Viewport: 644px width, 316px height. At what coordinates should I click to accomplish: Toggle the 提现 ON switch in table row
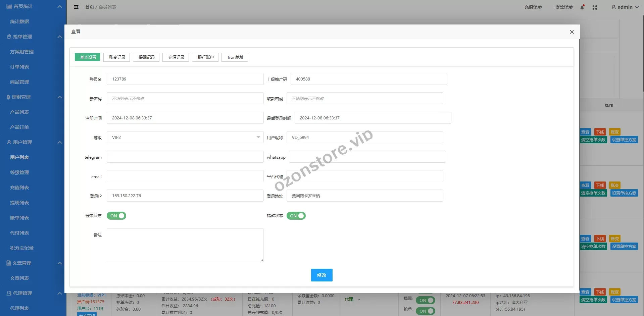(x=425, y=300)
